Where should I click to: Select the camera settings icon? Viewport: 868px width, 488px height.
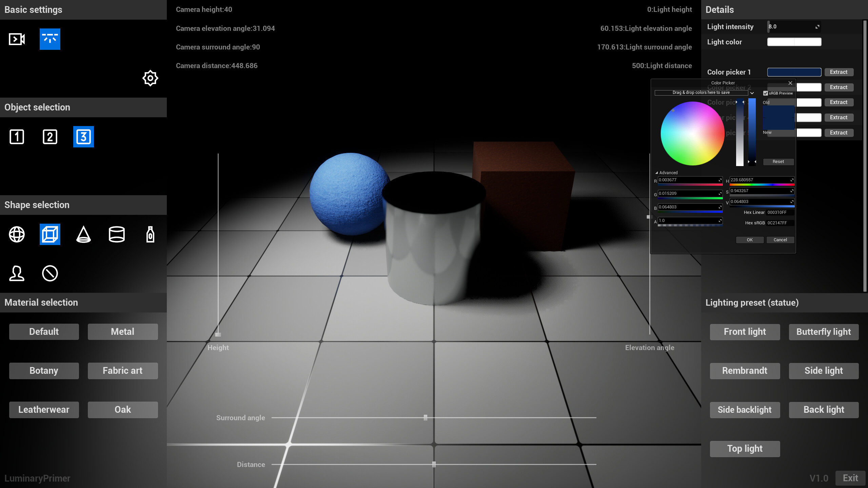(16, 39)
